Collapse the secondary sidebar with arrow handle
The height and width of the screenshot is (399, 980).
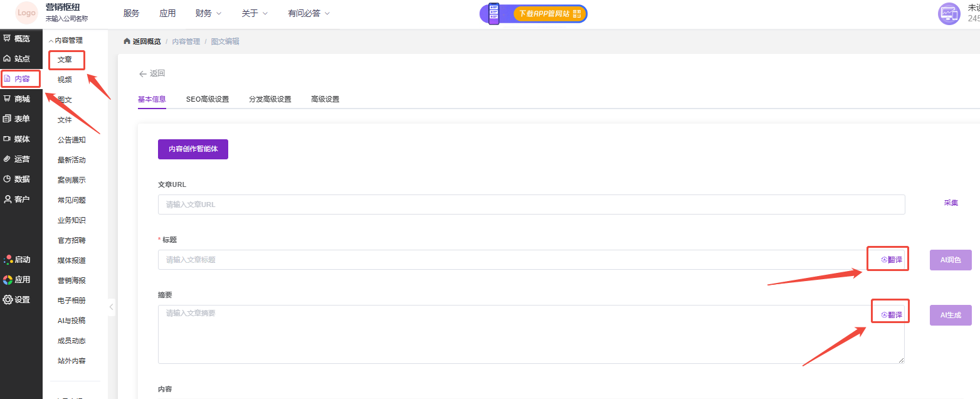pyautogui.click(x=112, y=307)
